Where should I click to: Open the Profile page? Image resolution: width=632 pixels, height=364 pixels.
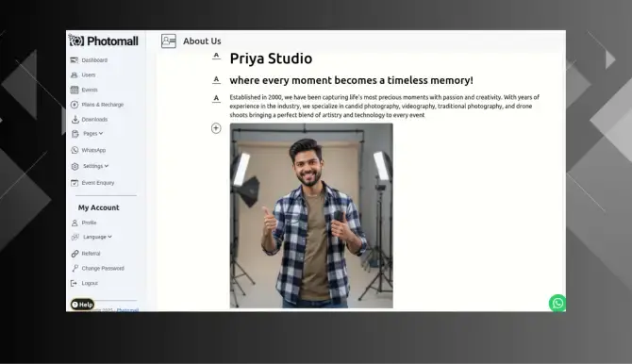(89, 223)
